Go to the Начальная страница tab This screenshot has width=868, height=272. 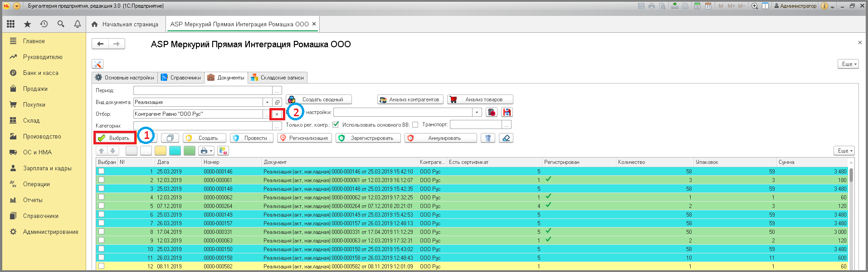[125, 24]
